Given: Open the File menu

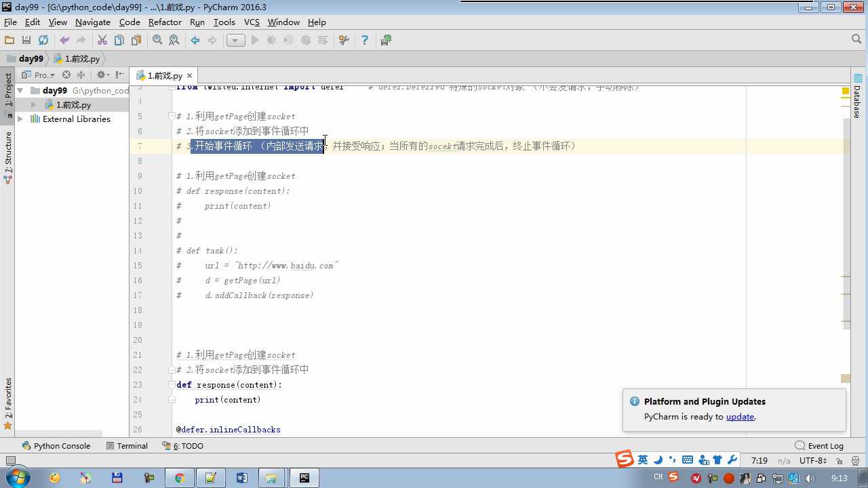Looking at the screenshot, I should tap(10, 22).
